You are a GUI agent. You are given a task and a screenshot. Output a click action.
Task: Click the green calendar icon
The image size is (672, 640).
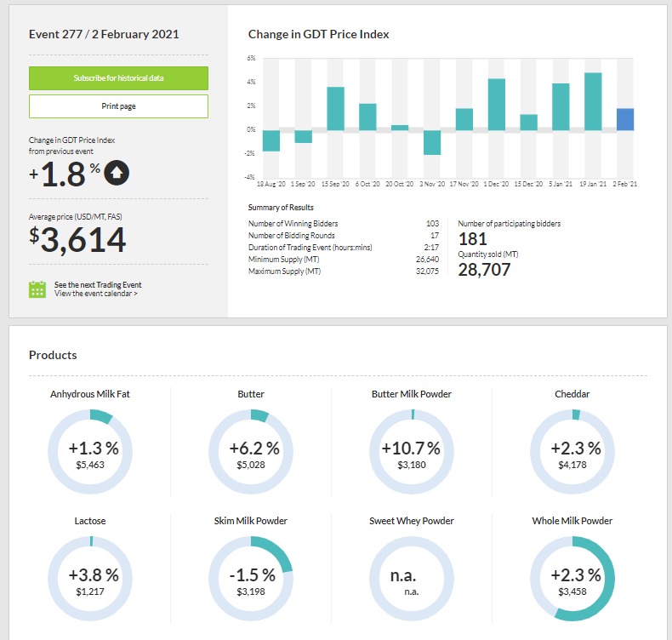(37, 289)
